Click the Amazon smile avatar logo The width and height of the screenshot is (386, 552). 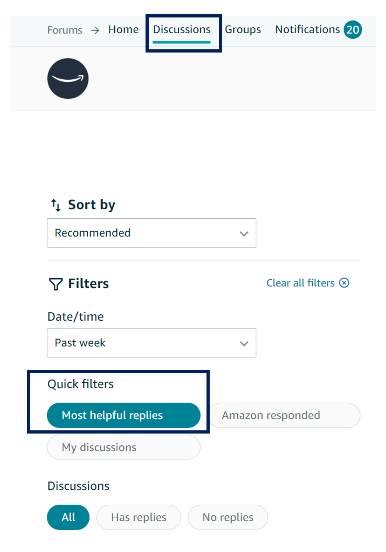pos(68,79)
